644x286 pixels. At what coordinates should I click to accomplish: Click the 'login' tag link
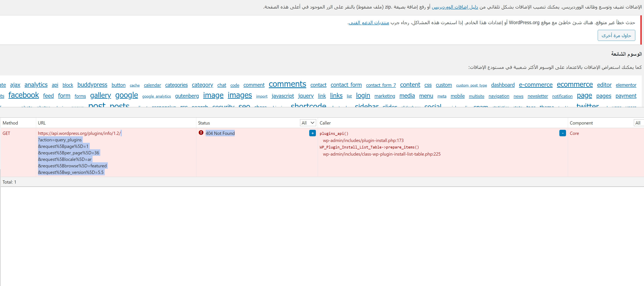click(x=363, y=96)
